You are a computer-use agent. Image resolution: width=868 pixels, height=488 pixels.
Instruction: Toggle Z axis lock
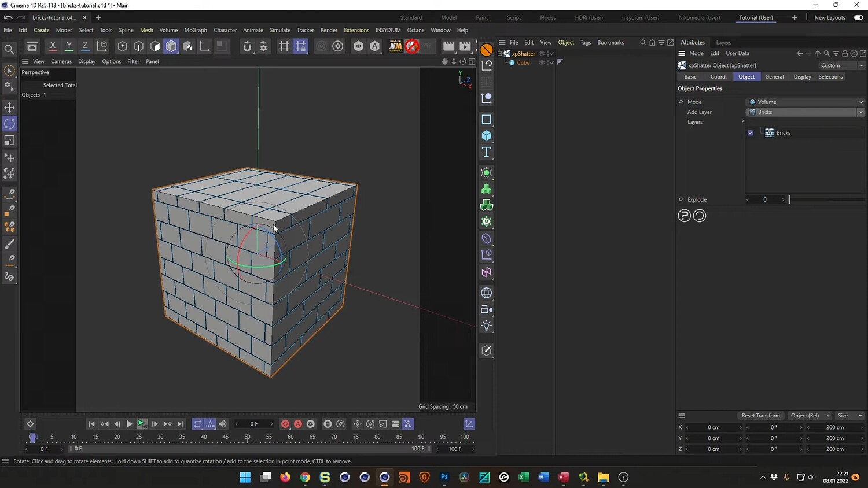click(x=85, y=46)
